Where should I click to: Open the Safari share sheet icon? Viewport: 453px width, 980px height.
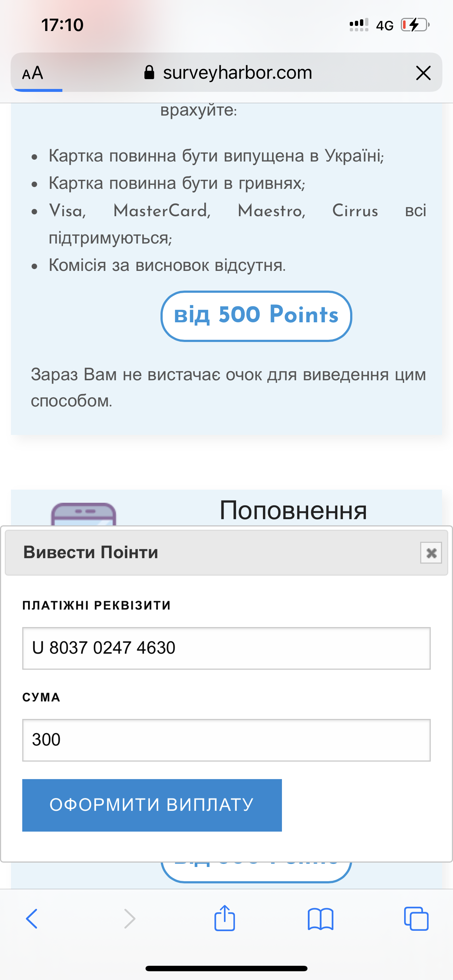pos(225,918)
